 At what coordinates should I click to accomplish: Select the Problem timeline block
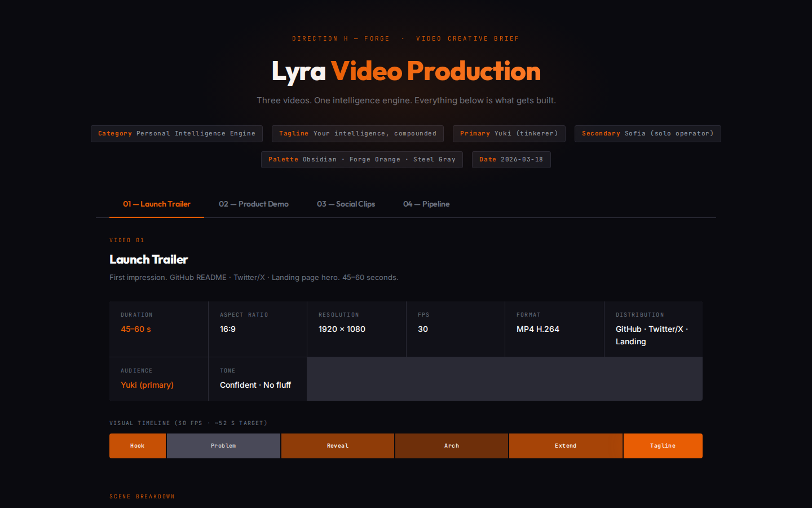223,446
